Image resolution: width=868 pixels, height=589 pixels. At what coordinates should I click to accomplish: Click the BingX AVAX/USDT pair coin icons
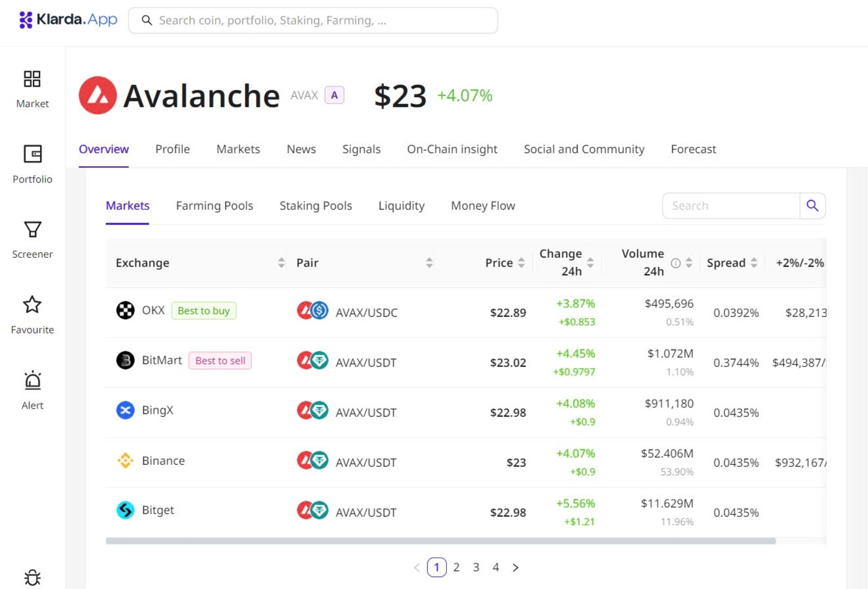coord(312,410)
